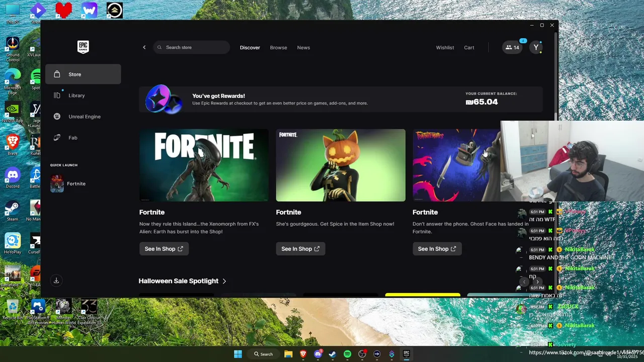644x362 pixels.
Task: Open HoYoPlay desktop shortcut
Action: pyautogui.click(x=13, y=243)
